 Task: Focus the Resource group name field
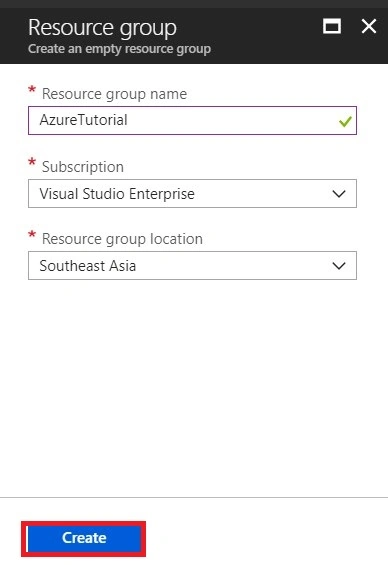point(192,120)
